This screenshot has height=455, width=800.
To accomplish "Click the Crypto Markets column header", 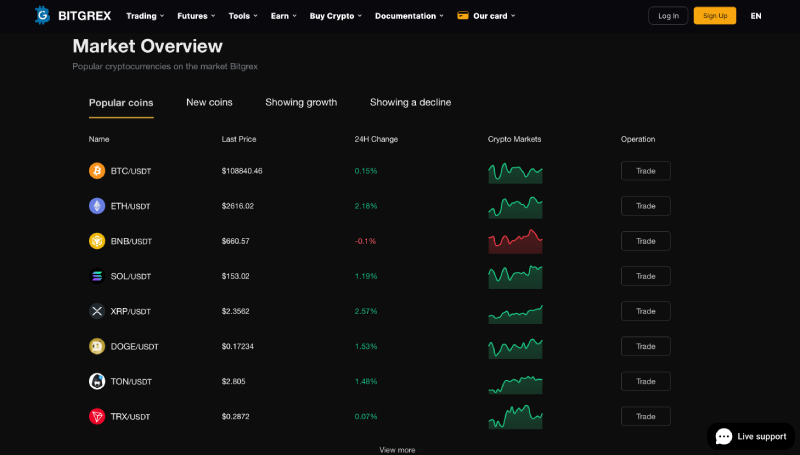I will 514,139.
